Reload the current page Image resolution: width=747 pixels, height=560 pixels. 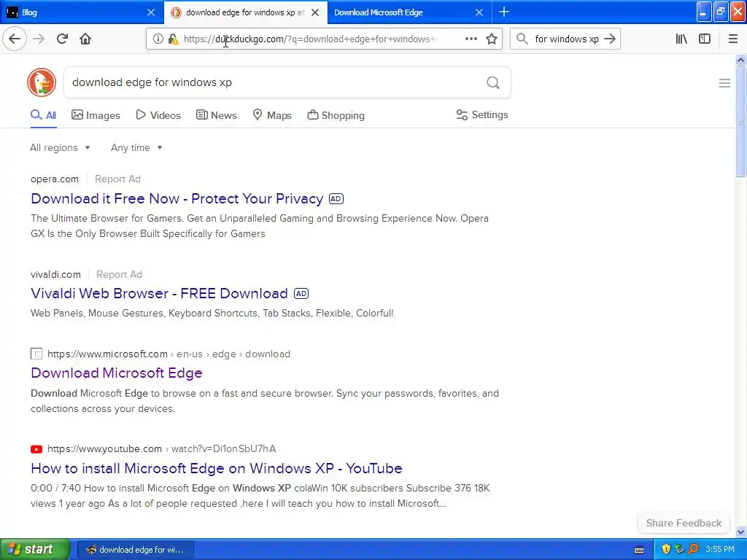(x=62, y=39)
